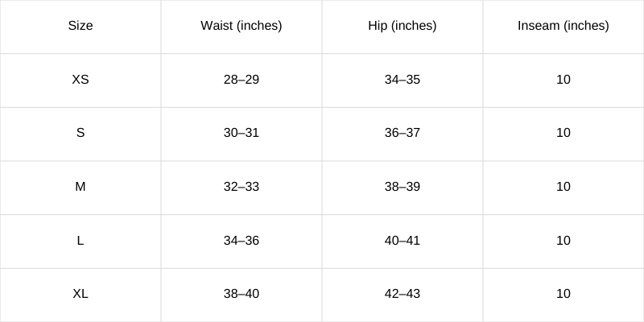Select the 38–40 waist cell
The image size is (644, 322).
242,295
